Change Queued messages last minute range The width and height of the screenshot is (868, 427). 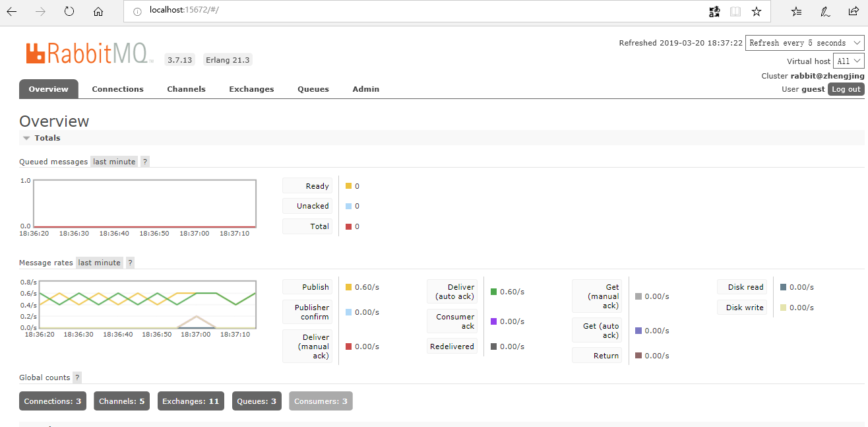coord(114,162)
